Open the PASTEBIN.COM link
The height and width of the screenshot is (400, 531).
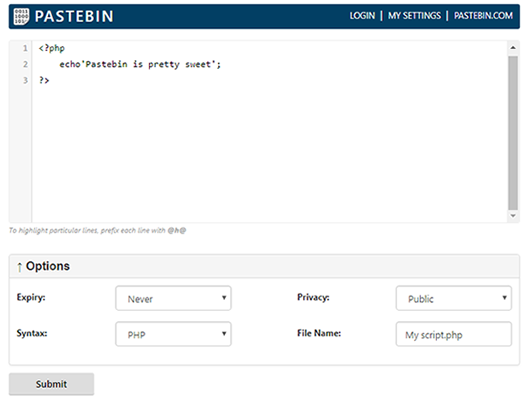[483, 16]
